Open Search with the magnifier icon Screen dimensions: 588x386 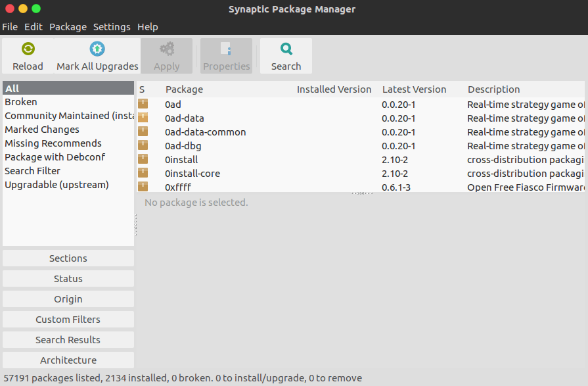click(x=286, y=49)
